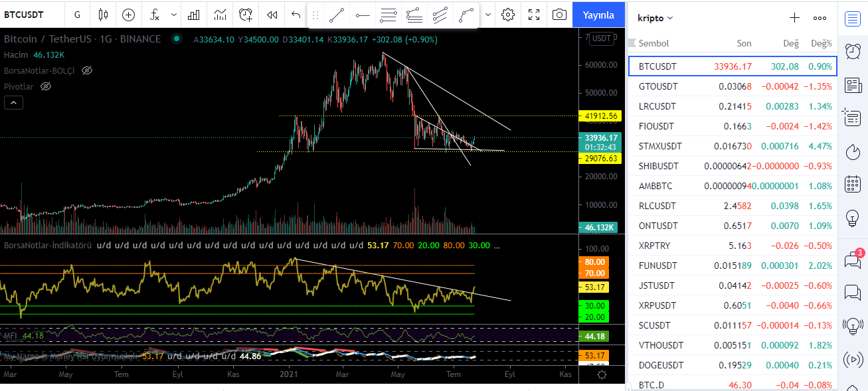
Task: Create an alert with the alarm clock plus icon
Action: point(246,14)
